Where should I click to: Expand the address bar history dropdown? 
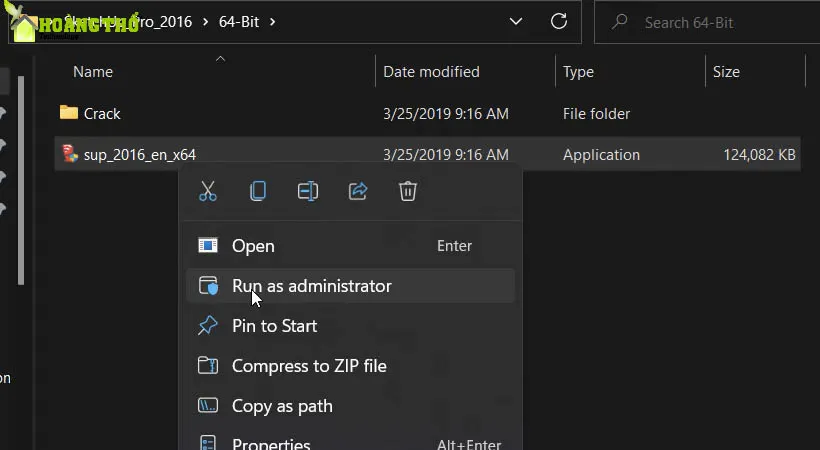pyautogui.click(x=516, y=21)
